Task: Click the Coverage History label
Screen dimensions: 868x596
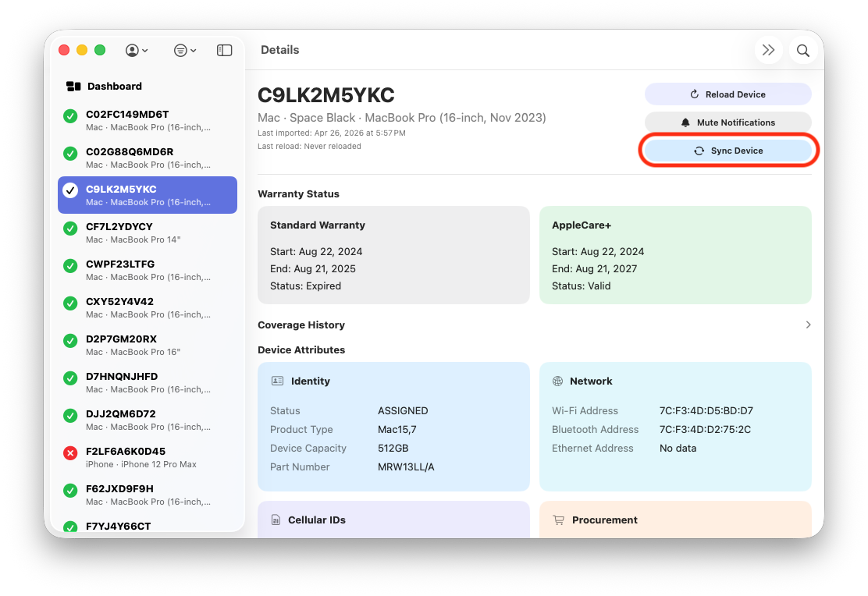Action: 301,325
